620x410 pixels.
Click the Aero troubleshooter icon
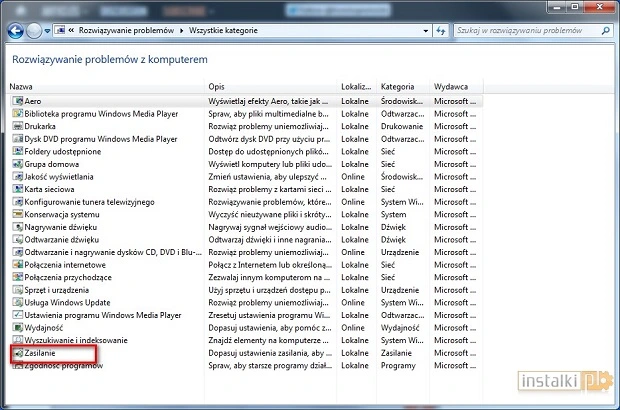(16, 102)
